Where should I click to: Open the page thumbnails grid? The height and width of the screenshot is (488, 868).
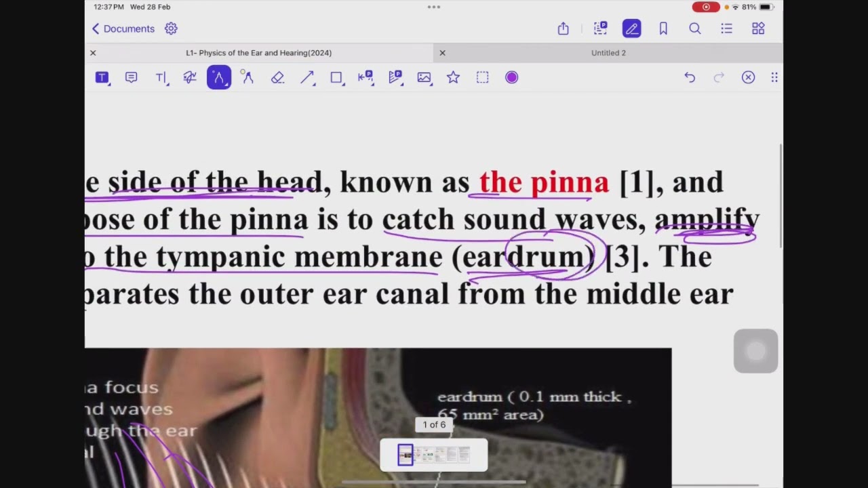(x=758, y=28)
